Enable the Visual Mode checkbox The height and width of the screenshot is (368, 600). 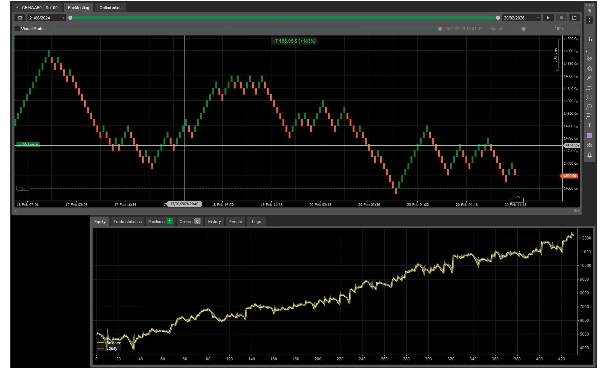(x=17, y=29)
